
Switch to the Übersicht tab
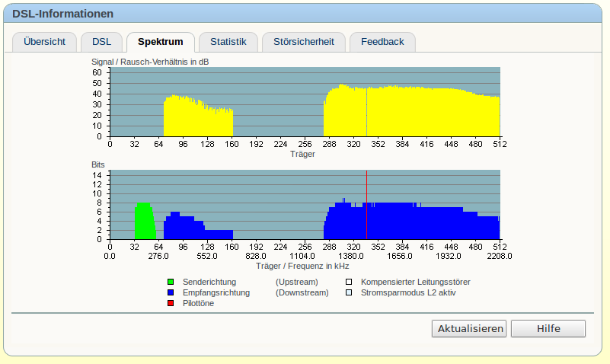(x=44, y=42)
